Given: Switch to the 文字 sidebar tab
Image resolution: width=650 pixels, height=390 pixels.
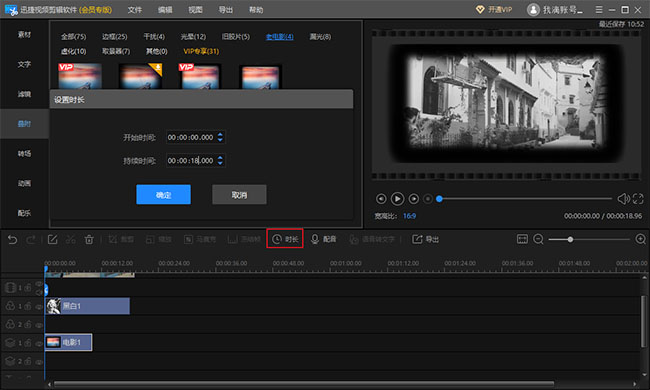Looking at the screenshot, I should click(24, 64).
